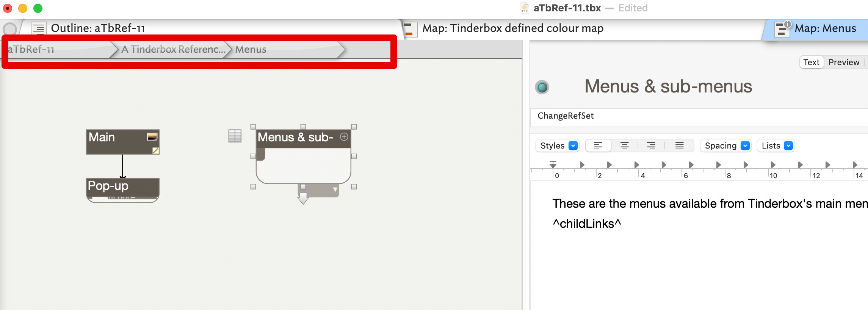
Task: Click the table icon beside Menus note
Action: click(x=235, y=136)
